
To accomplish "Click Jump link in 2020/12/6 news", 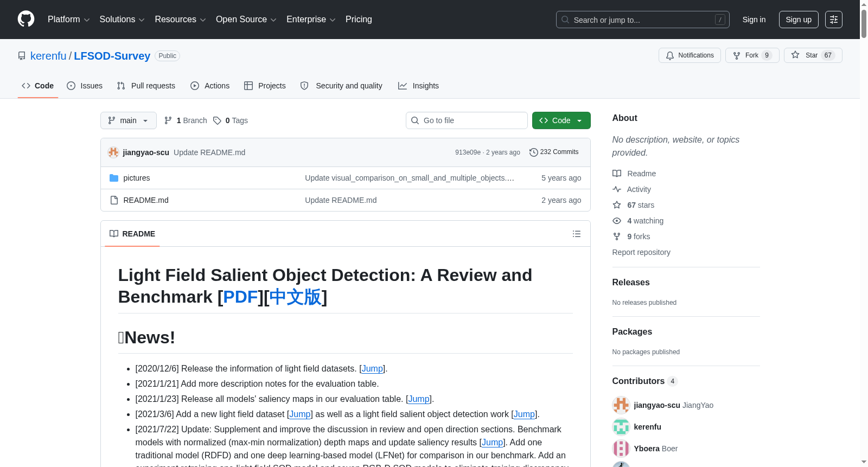I will (372, 368).
